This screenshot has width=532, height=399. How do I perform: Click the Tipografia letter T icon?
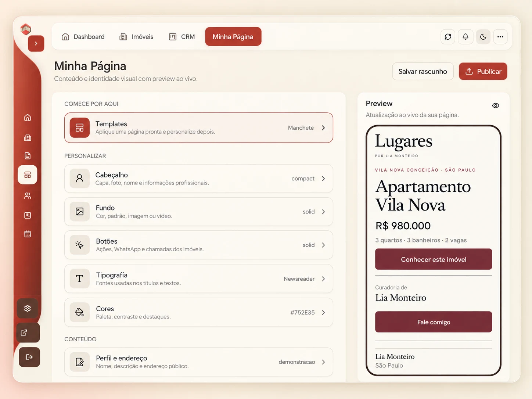point(80,279)
